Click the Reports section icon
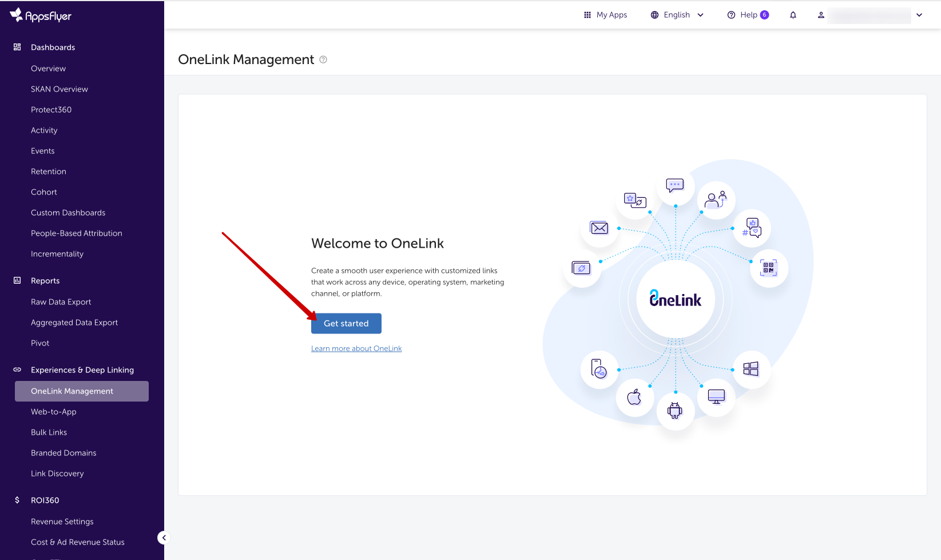The width and height of the screenshot is (941, 560). pyautogui.click(x=17, y=280)
